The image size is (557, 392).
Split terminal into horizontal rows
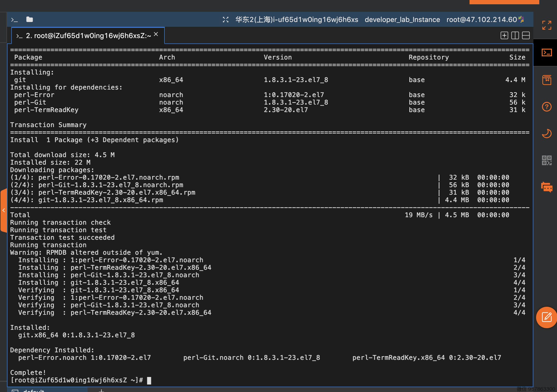tap(526, 35)
